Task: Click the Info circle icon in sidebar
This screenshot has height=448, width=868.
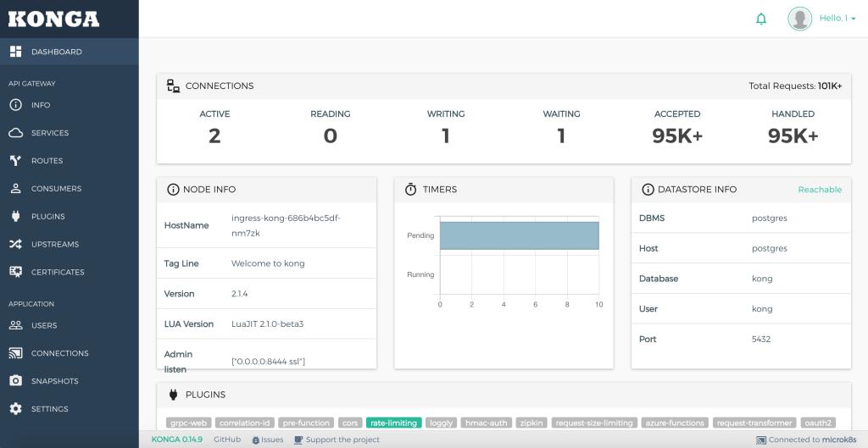Action: tap(15, 104)
